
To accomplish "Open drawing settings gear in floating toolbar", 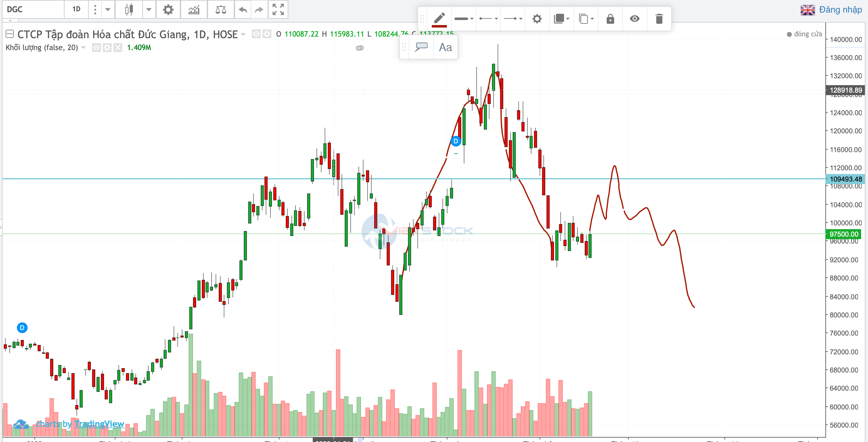I will point(537,19).
